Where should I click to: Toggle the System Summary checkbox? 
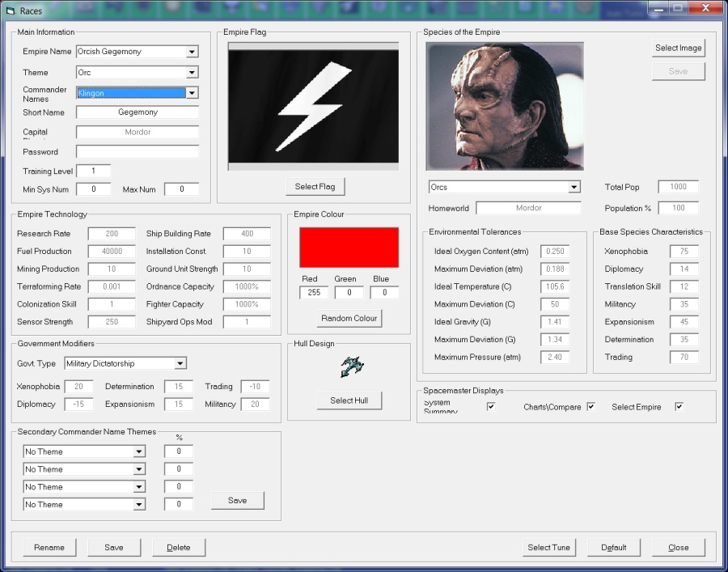point(491,407)
